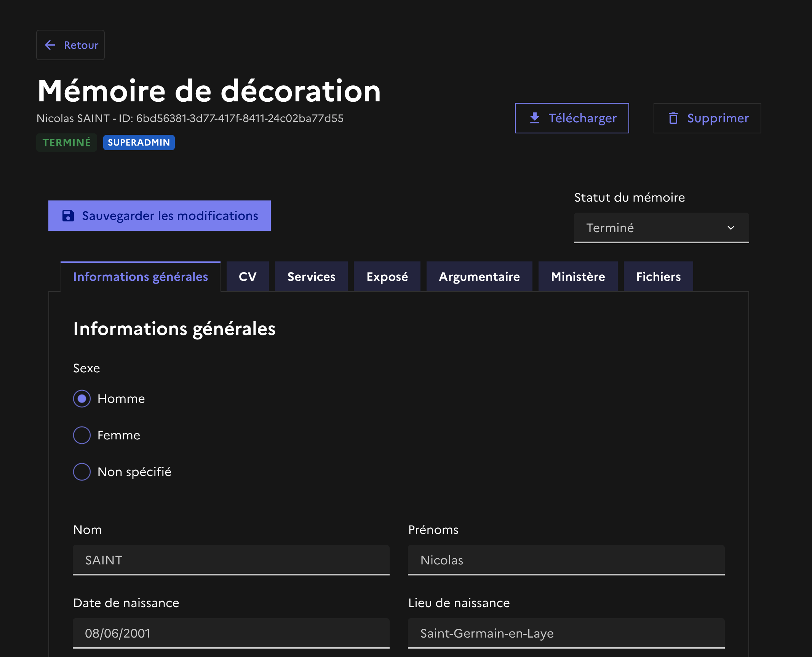Click the SUPERADMIN badge
The height and width of the screenshot is (657, 812).
pyautogui.click(x=139, y=143)
